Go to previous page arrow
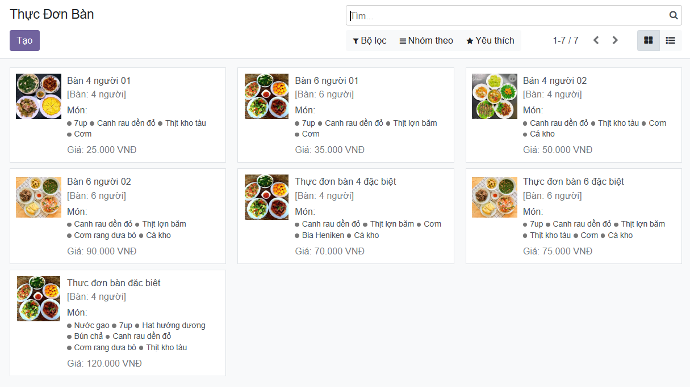690x387 pixels. tap(596, 41)
